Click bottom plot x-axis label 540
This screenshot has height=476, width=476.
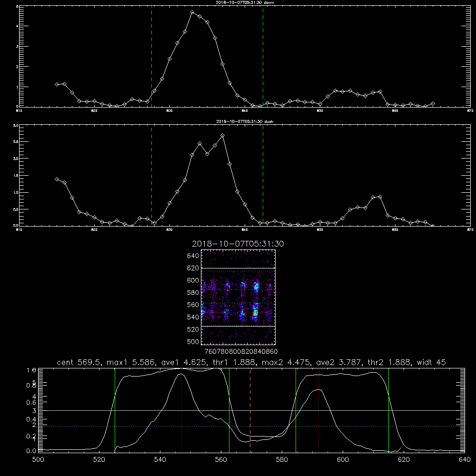tap(160, 460)
